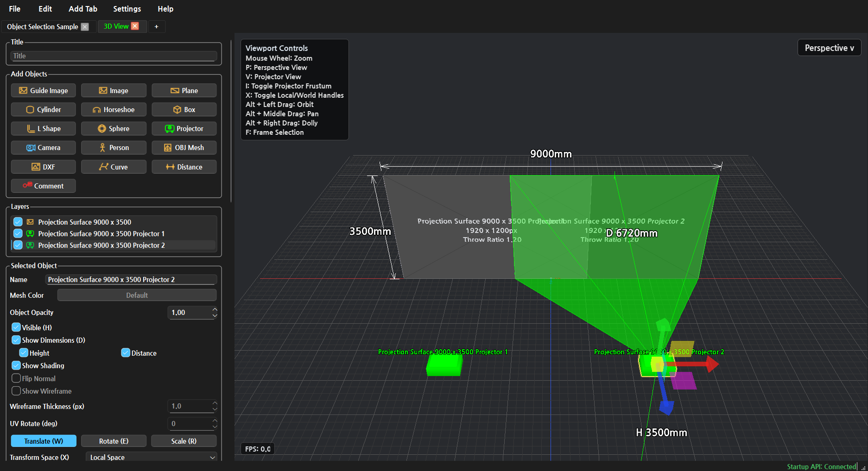
Task: Click the selected object Name field
Action: 131,279
